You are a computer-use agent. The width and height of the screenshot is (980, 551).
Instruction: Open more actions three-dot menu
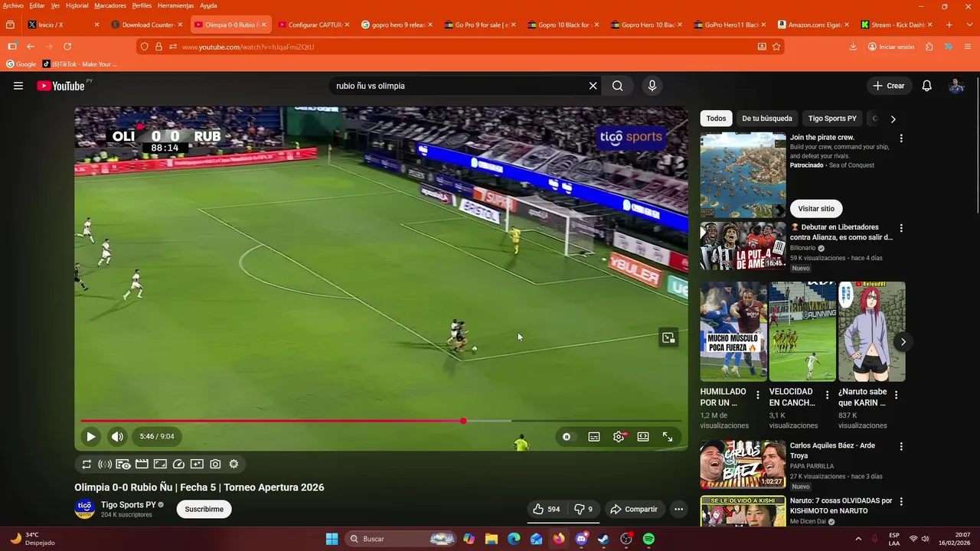678,509
